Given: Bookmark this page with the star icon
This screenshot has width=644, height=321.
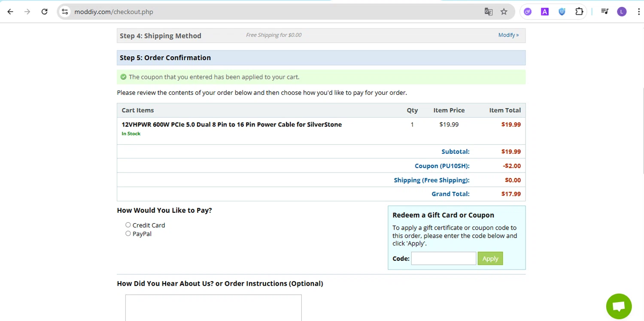Looking at the screenshot, I should 504,12.
